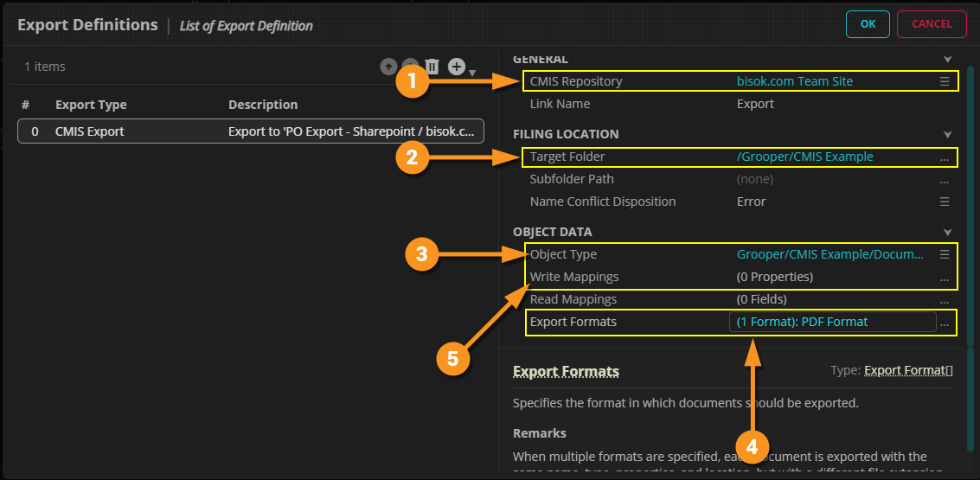Click Subfolder Path ellipsis editor button

945,180
